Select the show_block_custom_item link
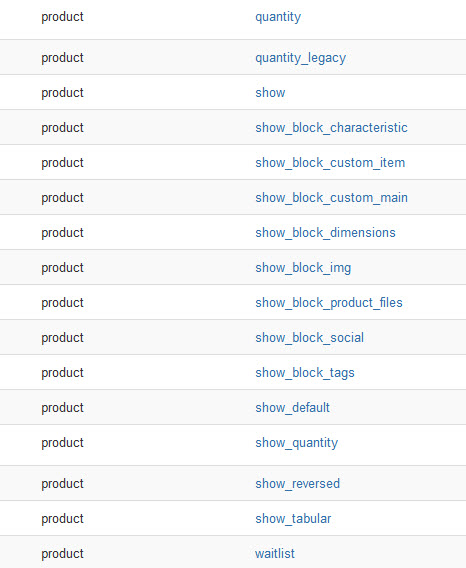466x568 pixels. pos(330,163)
